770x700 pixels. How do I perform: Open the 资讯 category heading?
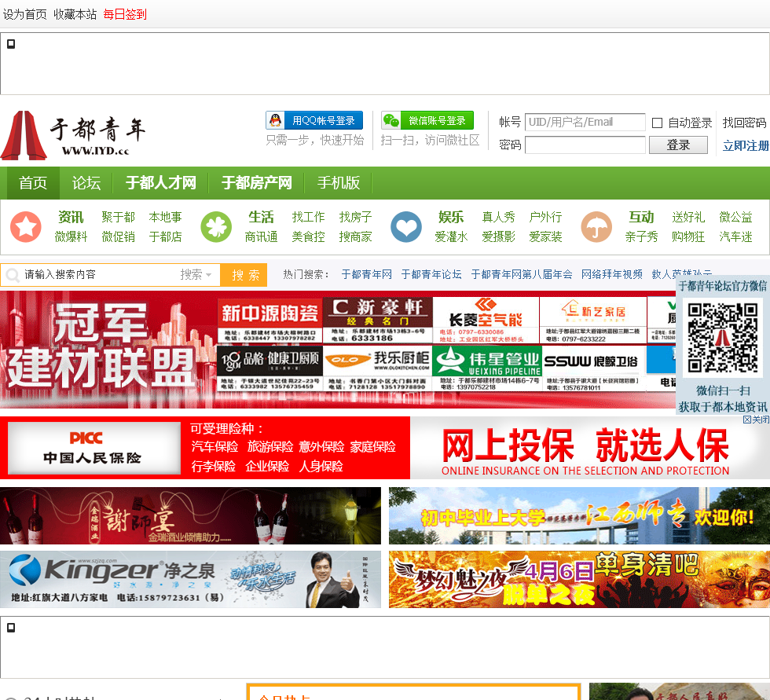[71, 217]
